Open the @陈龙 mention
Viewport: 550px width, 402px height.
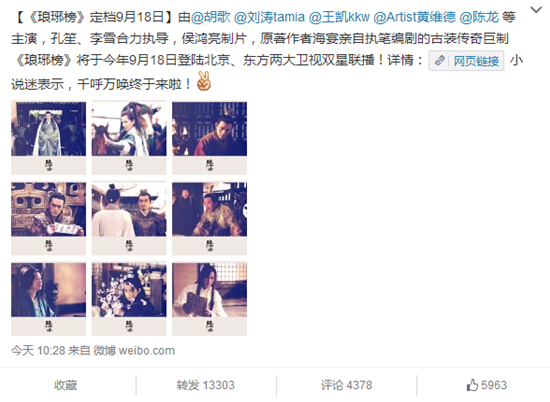click(x=479, y=17)
